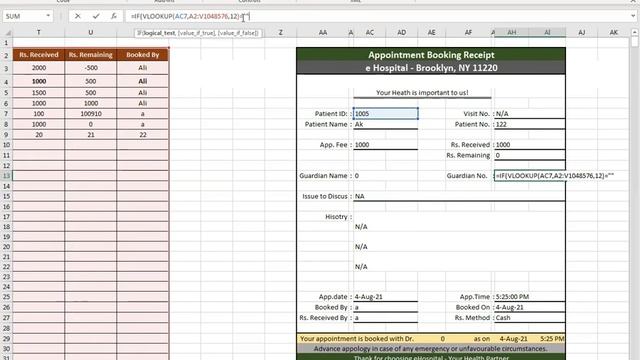Select column AF header
The width and height of the screenshot is (640, 360).
[x=468, y=32]
